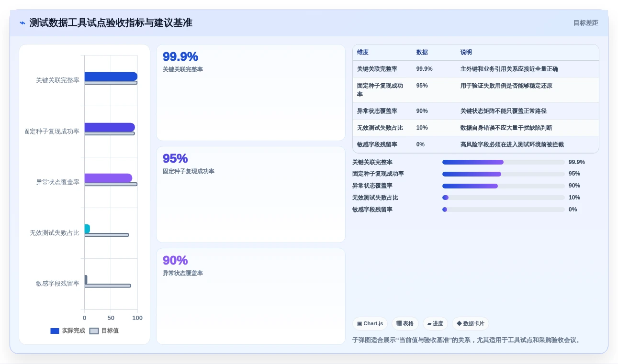Image resolution: width=618 pixels, height=364 pixels.
Task: Click the 表格 tag chip
Action: tap(405, 324)
